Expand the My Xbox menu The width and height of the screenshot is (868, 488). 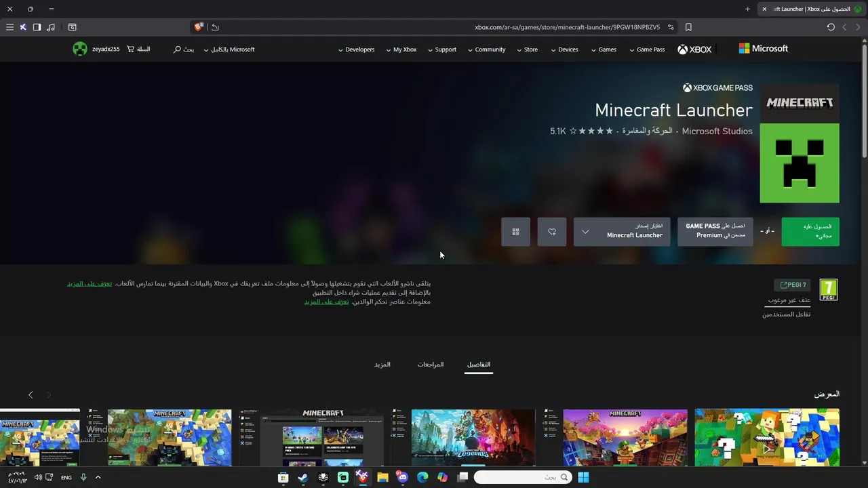tap(401, 49)
